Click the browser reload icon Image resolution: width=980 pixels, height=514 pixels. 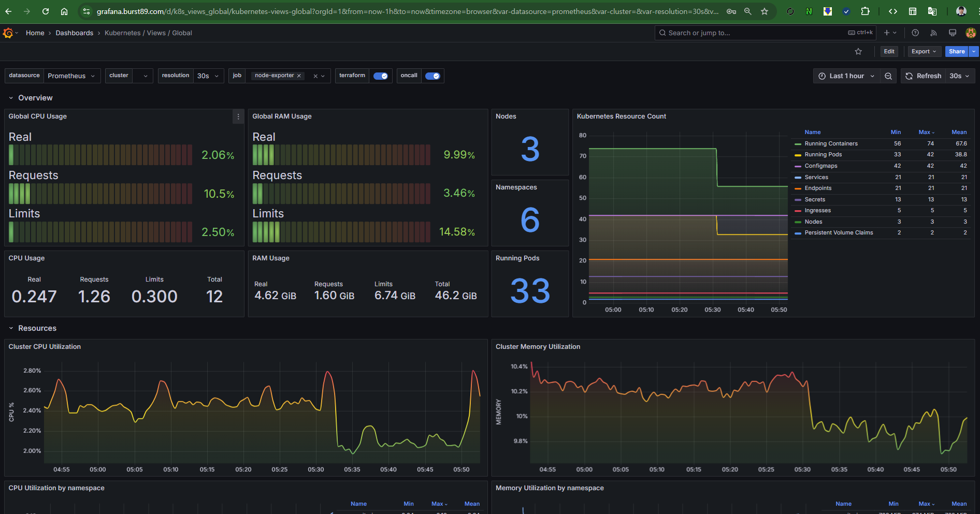[46, 11]
